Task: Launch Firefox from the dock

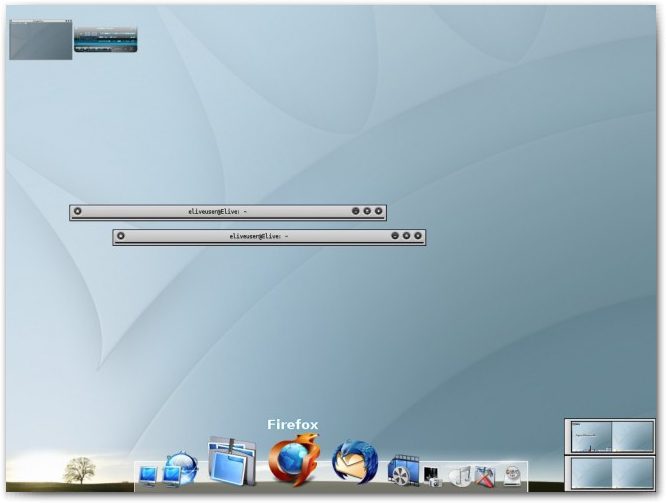Action: click(x=292, y=462)
